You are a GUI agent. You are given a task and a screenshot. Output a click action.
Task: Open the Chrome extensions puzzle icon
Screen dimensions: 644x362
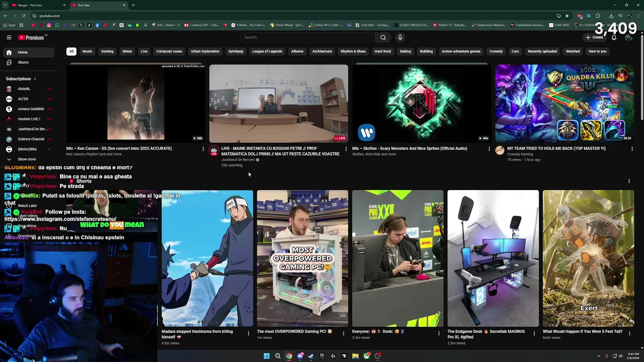coord(598,16)
